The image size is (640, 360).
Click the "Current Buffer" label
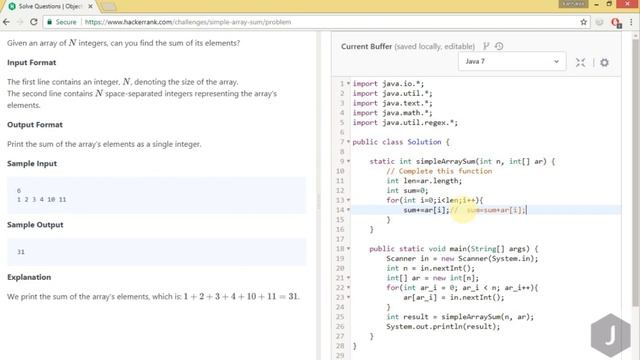tap(366, 47)
